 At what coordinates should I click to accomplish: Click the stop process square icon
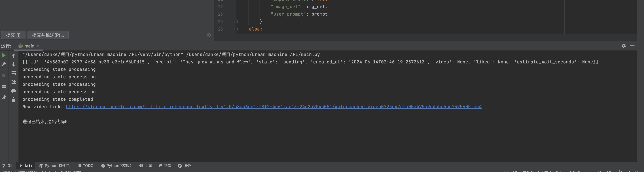click(x=4, y=75)
